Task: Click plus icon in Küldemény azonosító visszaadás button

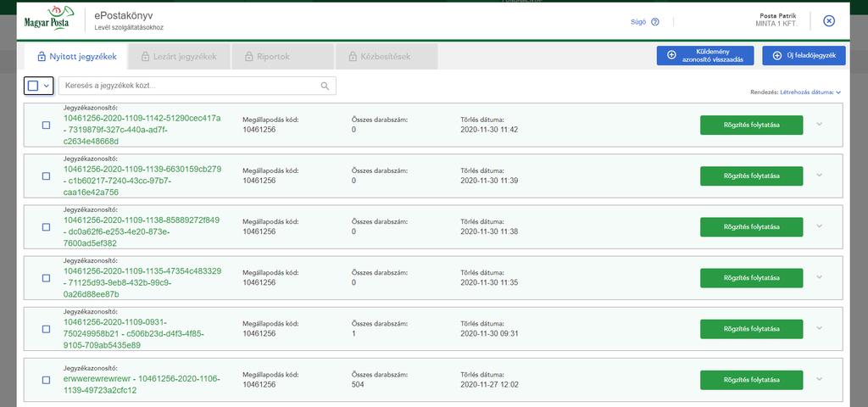Action: (x=671, y=55)
